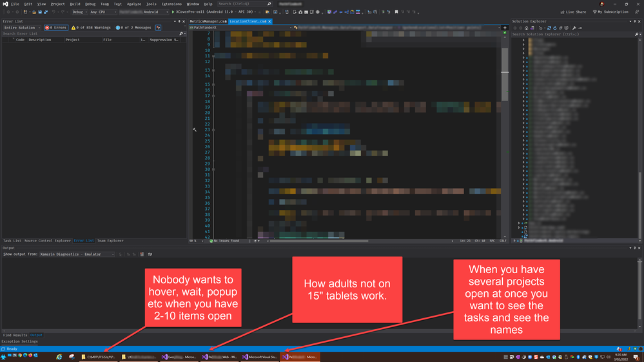The width and height of the screenshot is (644, 362).
Task: Click the Visual Studio logo icon
Action: pyautogui.click(x=5, y=4)
